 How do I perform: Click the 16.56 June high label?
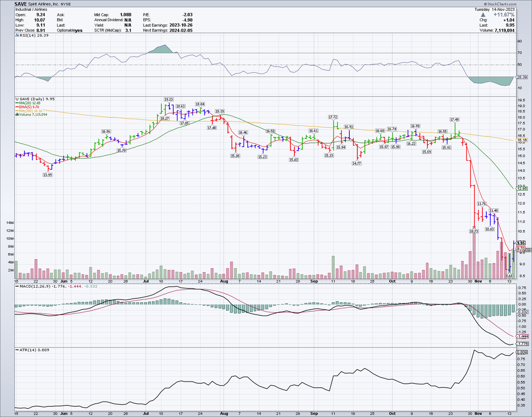point(106,131)
